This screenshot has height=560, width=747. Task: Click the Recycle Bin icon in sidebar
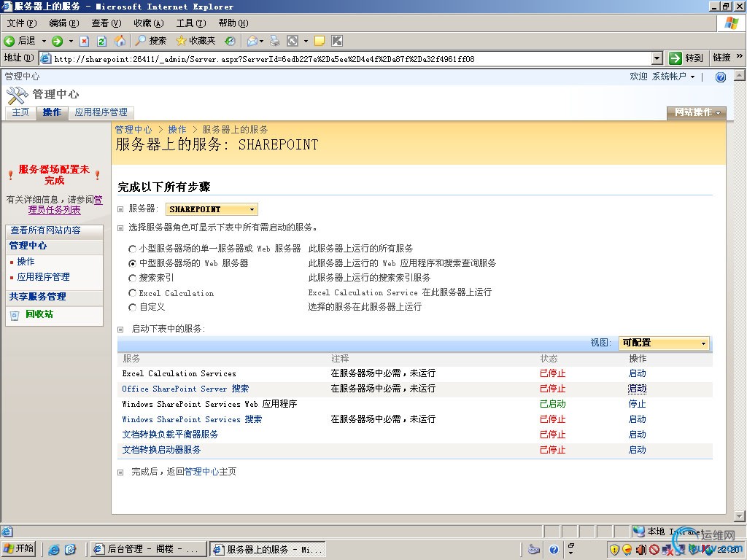(15, 315)
